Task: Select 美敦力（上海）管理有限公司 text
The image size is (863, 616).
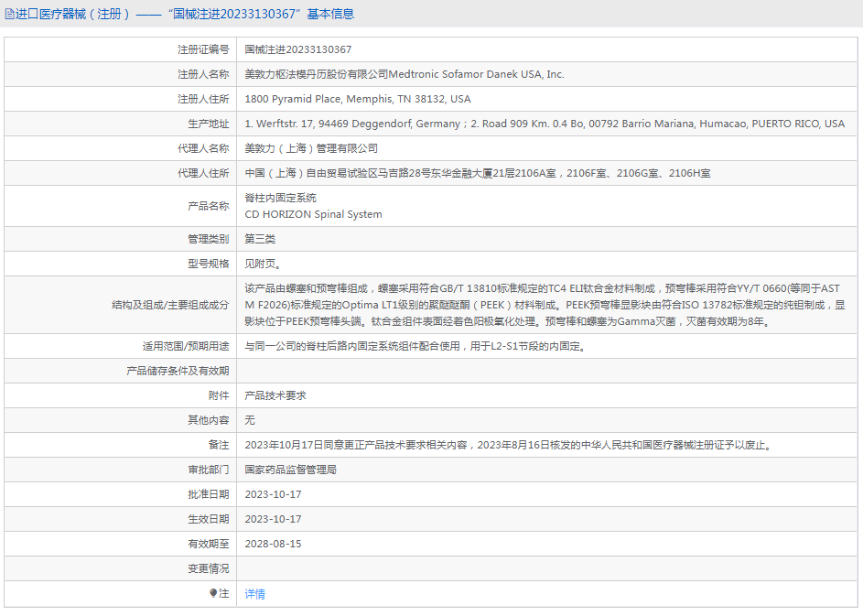Action: tap(311, 148)
